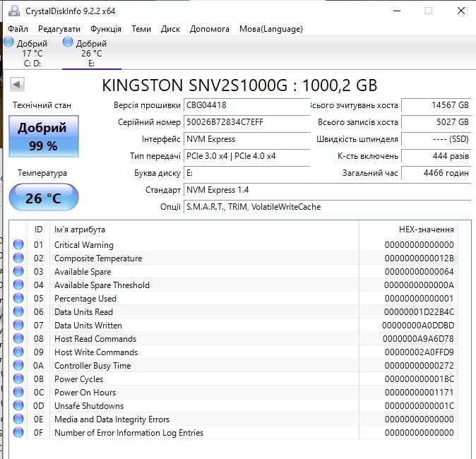Click the status orb for Media and Data Integrity Errors
476x459 pixels.
coord(18,419)
